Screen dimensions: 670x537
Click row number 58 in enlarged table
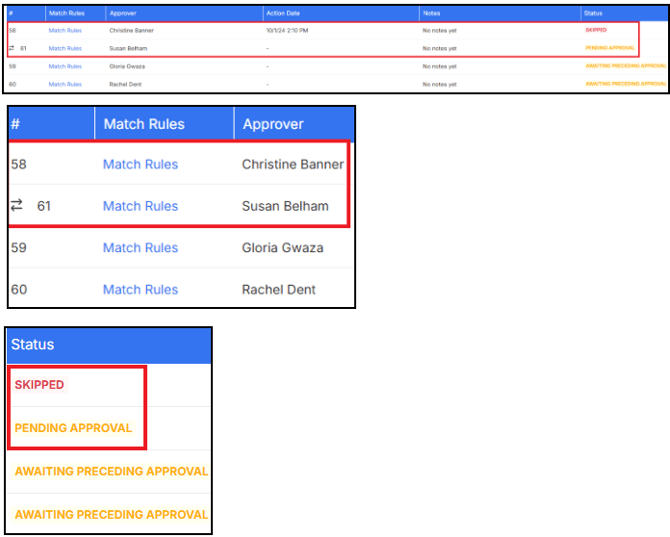click(x=19, y=164)
